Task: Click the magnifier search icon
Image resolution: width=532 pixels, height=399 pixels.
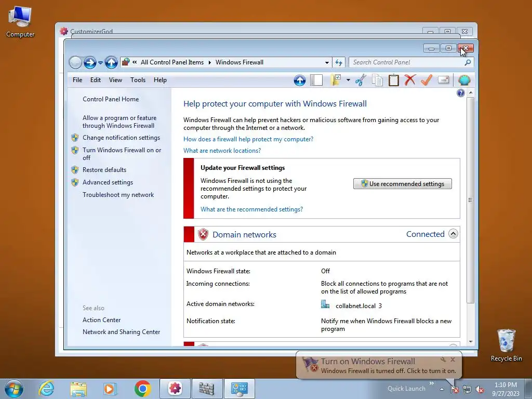Action: coord(468,62)
